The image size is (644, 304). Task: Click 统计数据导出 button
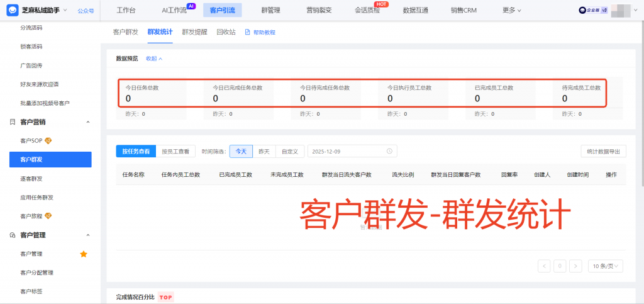tap(603, 151)
